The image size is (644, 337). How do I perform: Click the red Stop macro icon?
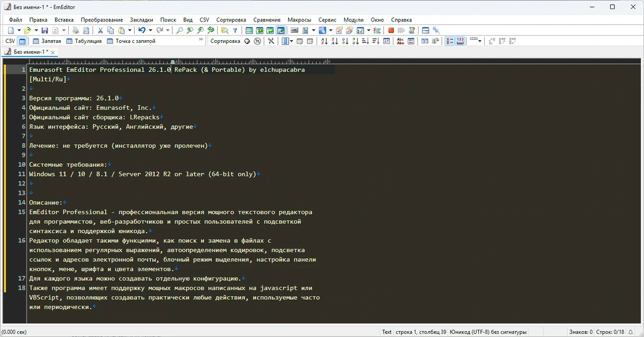point(391,31)
